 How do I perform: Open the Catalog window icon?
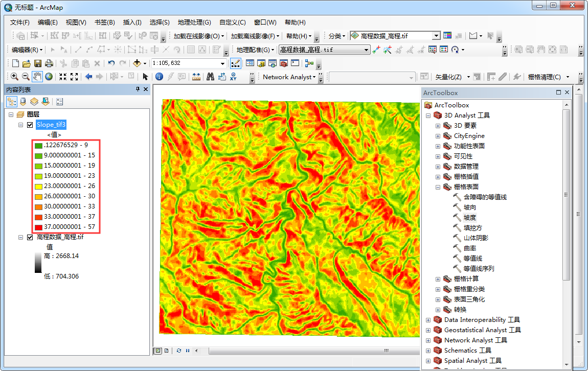pos(261,63)
